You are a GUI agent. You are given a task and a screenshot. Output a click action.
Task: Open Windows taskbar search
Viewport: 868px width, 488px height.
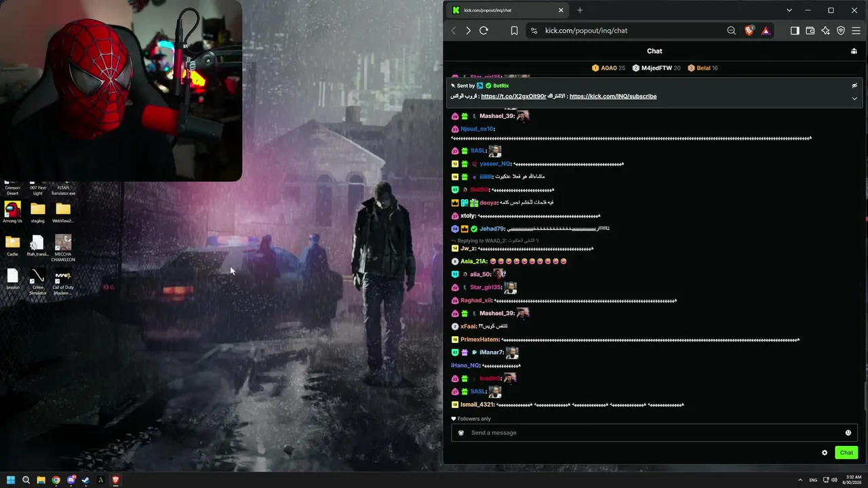[26, 480]
